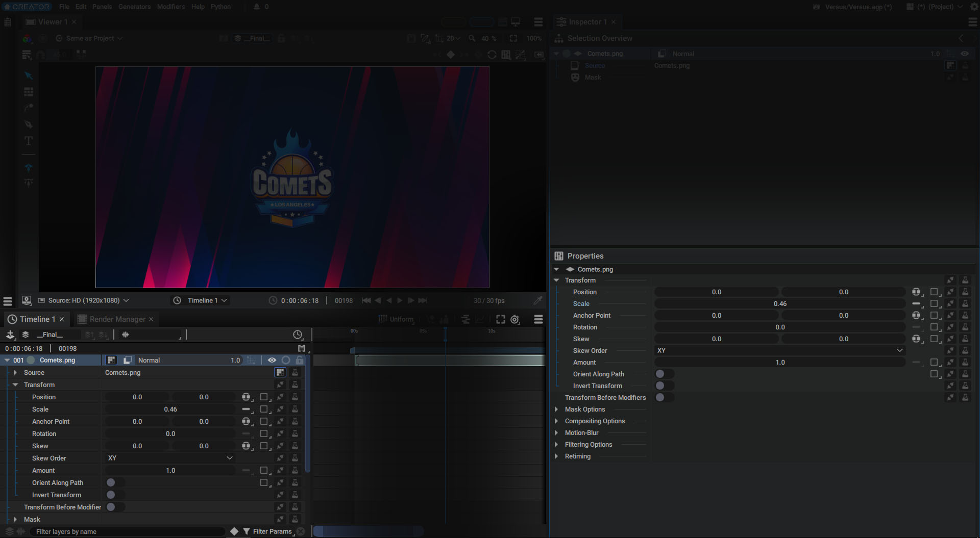The height and width of the screenshot is (538, 980).
Task: Enable Orient Along Path in Properties
Action: 664,374
